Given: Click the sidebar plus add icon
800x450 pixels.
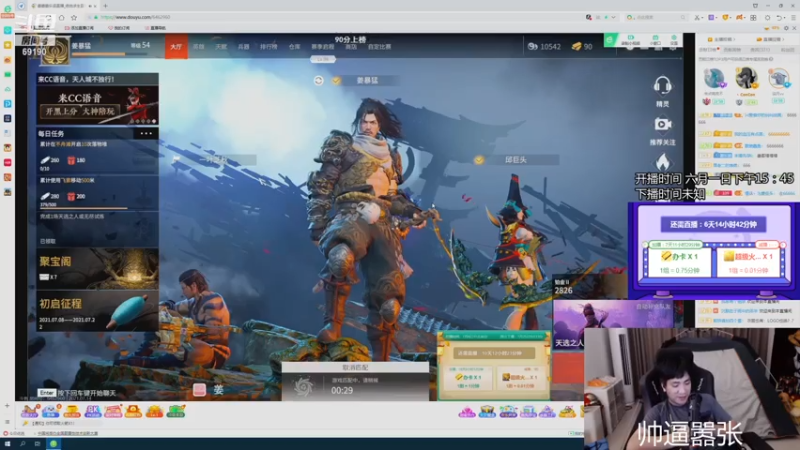Looking at the screenshot, I should click(7, 406).
